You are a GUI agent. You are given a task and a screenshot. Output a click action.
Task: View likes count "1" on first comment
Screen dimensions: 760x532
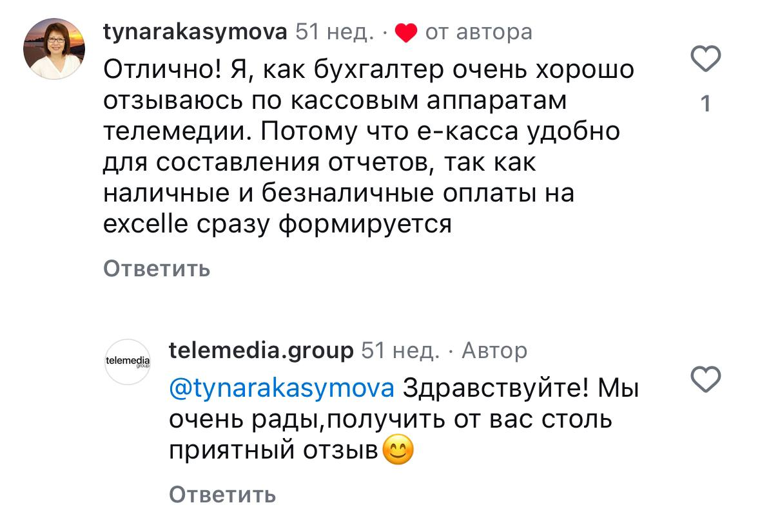tap(705, 104)
